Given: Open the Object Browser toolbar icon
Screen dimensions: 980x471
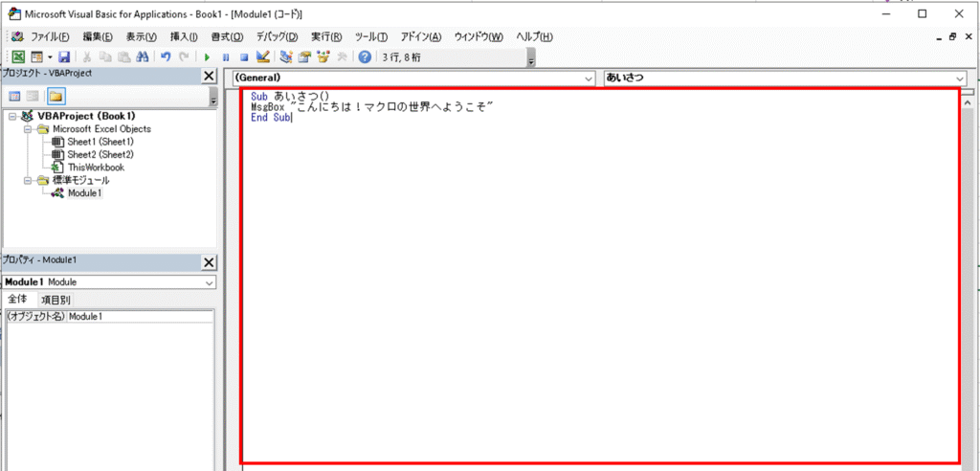Looking at the screenshot, I should (x=323, y=56).
